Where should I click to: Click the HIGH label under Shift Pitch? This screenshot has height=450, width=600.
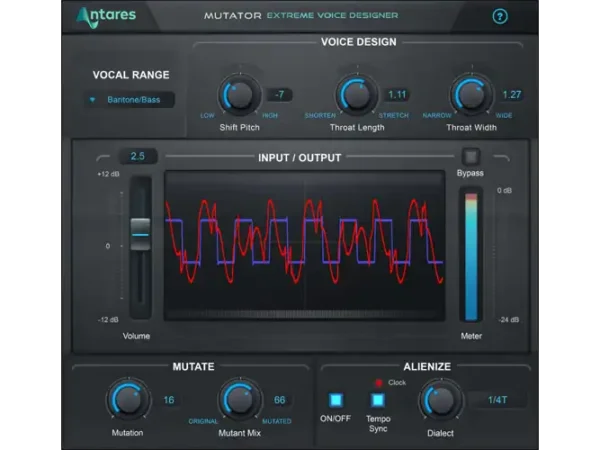click(x=270, y=116)
